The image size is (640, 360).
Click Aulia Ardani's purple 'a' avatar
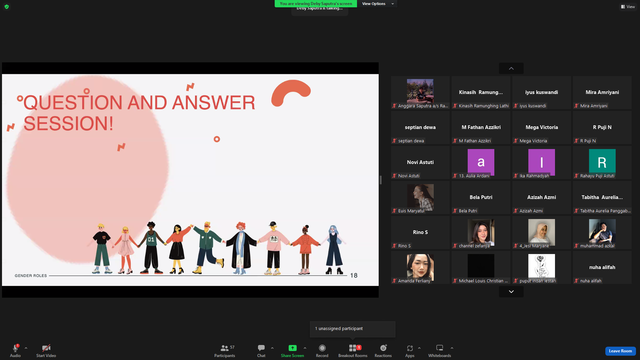481,162
